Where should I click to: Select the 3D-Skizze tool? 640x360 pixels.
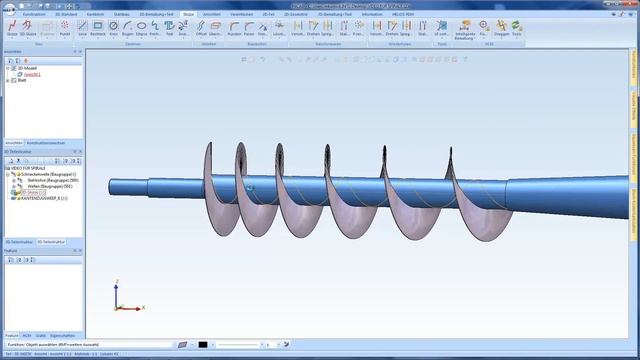(28, 28)
